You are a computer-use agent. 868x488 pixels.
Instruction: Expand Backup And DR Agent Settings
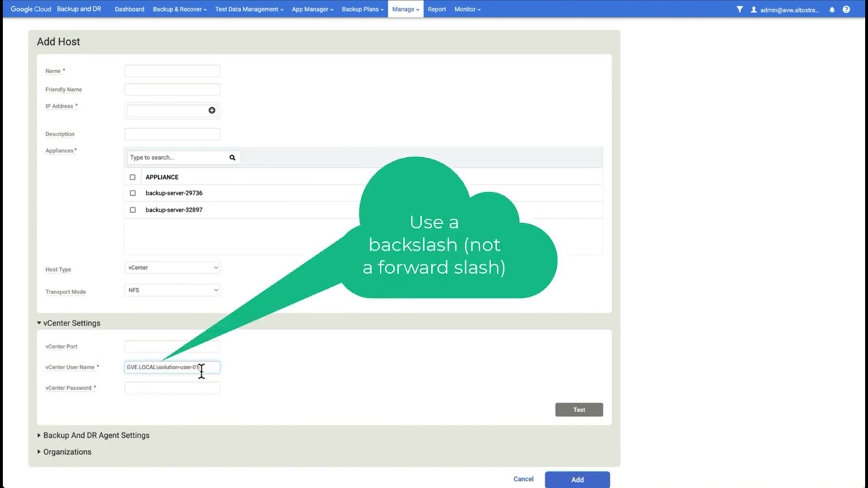pyautogui.click(x=94, y=435)
